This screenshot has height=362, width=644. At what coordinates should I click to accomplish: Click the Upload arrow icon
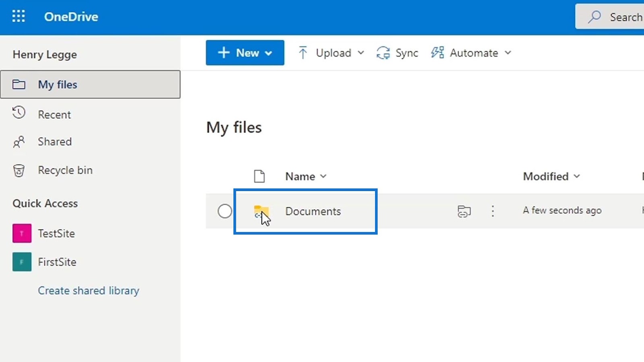click(x=303, y=53)
